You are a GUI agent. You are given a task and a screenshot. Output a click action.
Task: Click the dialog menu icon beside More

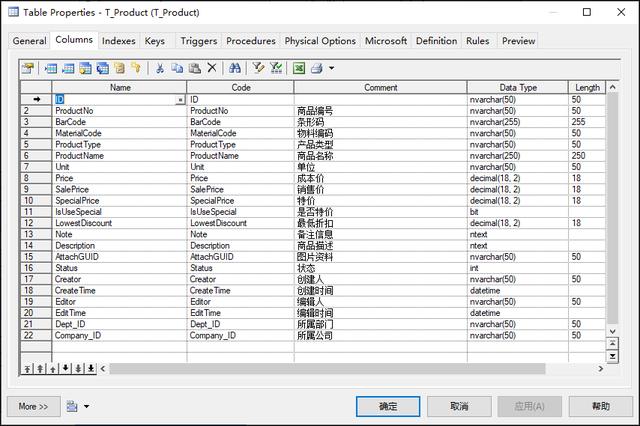[72, 406]
